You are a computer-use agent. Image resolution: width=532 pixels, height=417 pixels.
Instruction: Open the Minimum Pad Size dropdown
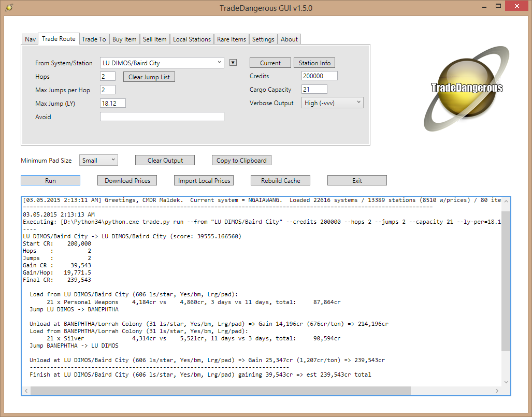click(98, 161)
